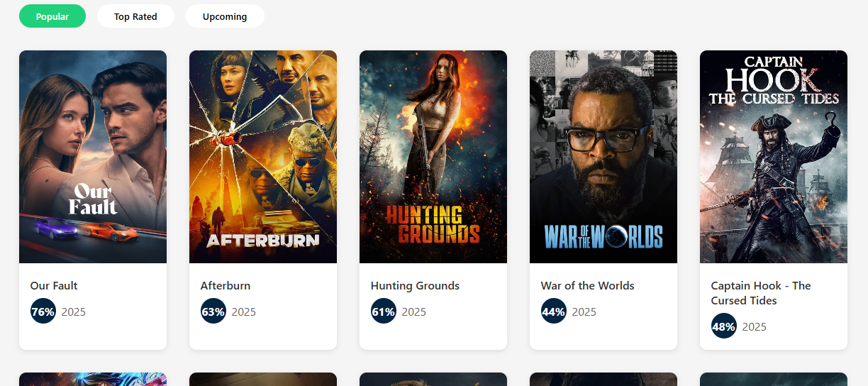The height and width of the screenshot is (386, 868).
Task: Click the Captain Hook - The Cursed Tides title
Action: pyautogui.click(x=761, y=293)
